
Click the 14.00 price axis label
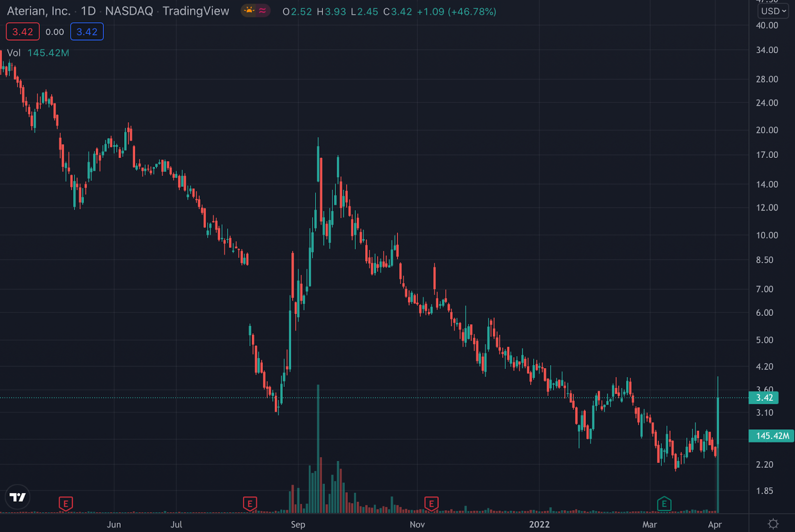point(767,184)
